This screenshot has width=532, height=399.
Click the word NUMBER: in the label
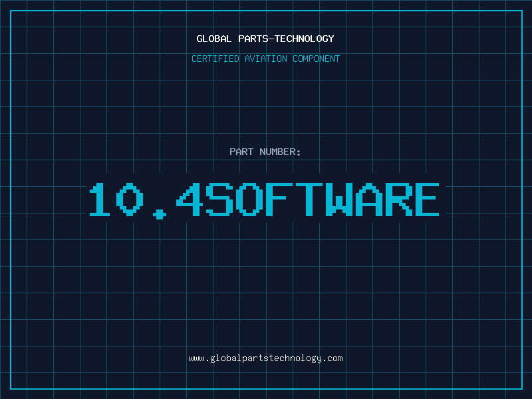tap(280, 152)
